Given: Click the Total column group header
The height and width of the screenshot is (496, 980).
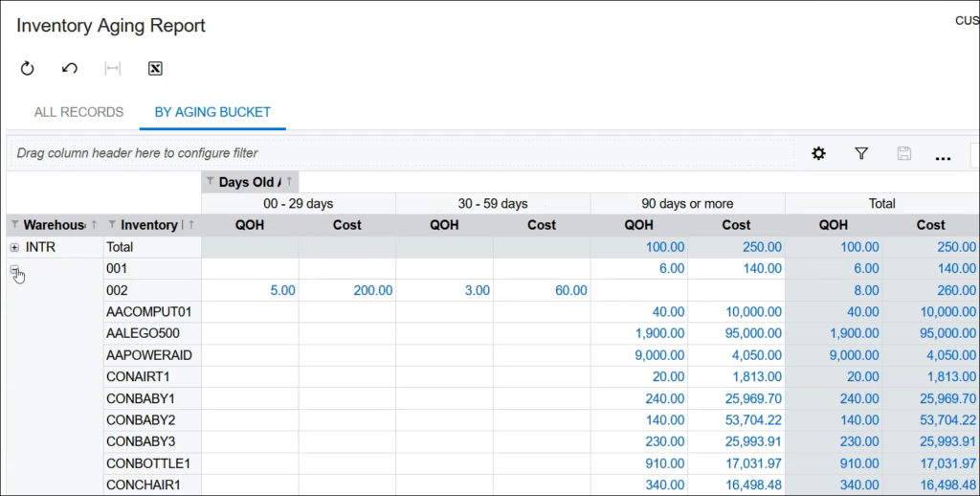Looking at the screenshot, I should [881, 203].
